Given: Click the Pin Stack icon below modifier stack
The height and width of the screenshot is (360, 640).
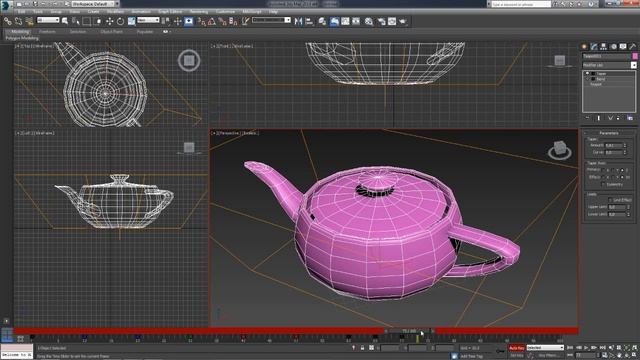Looking at the screenshot, I should pos(588,118).
